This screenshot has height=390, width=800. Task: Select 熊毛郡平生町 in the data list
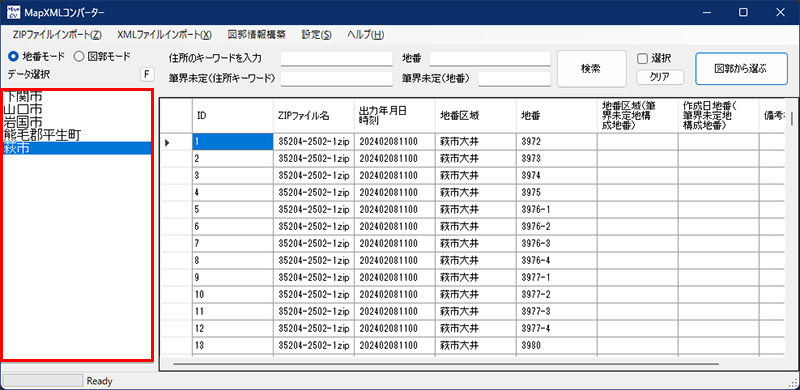(77, 135)
